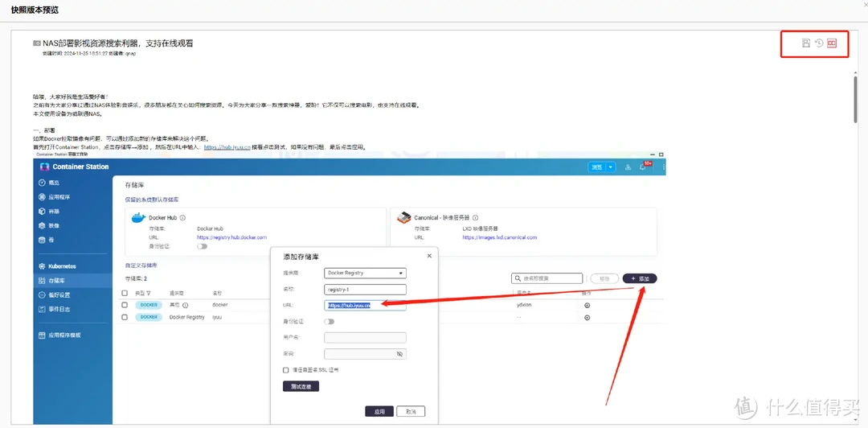Open the notification bell showing 10+
This screenshot has height=428, width=868.
click(644, 167)
